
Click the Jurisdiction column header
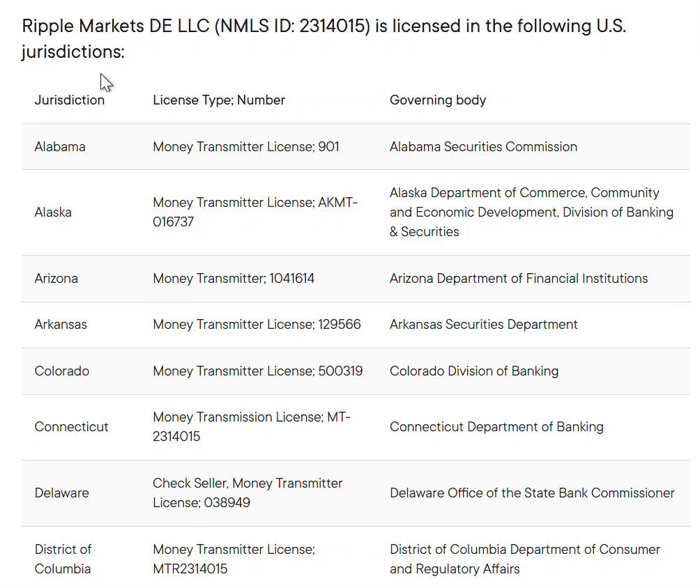coord(70,100)
